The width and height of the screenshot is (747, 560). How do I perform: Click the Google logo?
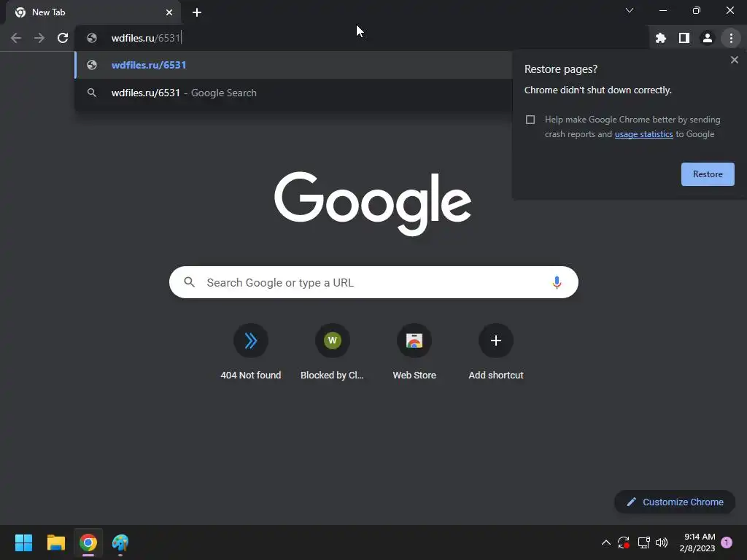pyautogui.click(x=373, y=203)
